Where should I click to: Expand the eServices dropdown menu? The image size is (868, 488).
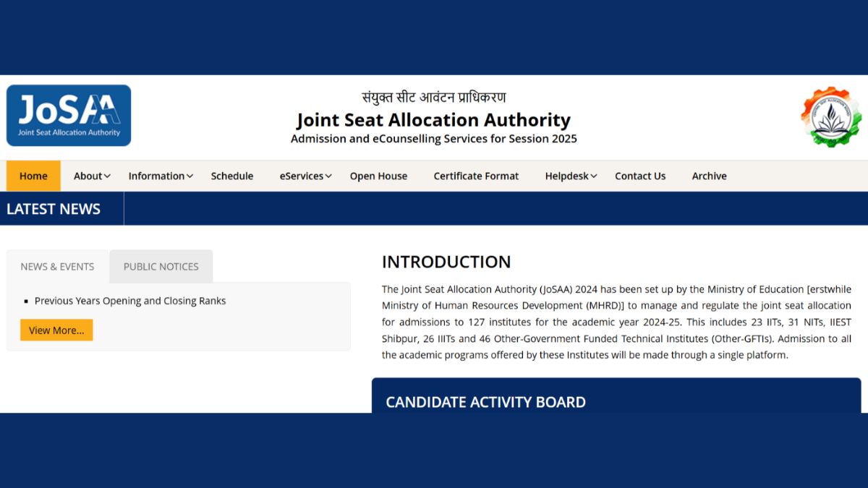(305, 176)
